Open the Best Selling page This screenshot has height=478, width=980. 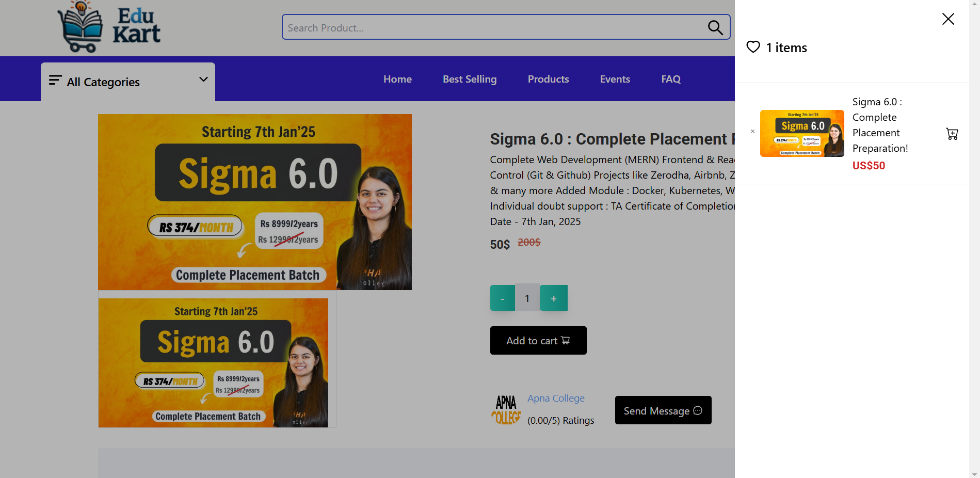click(470, 79)
